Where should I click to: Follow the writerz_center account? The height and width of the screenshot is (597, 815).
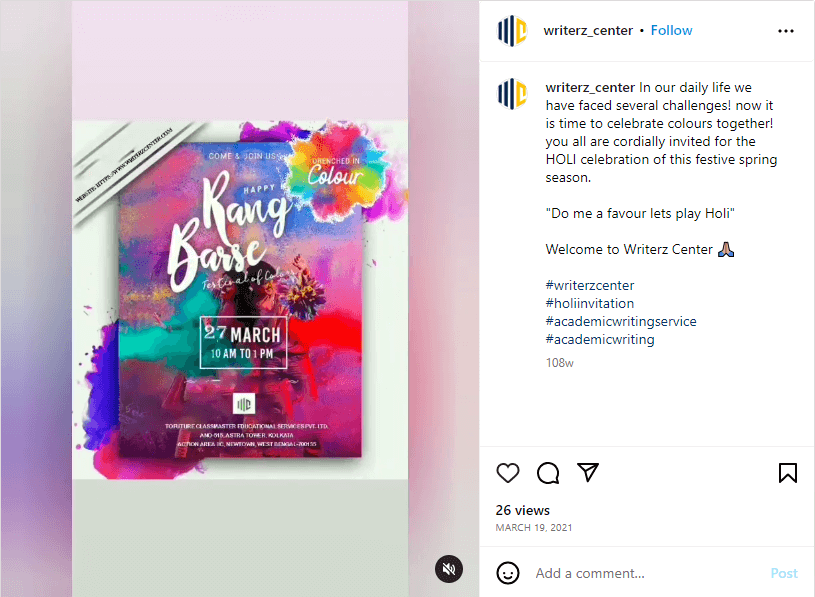(x=671, y=31)
